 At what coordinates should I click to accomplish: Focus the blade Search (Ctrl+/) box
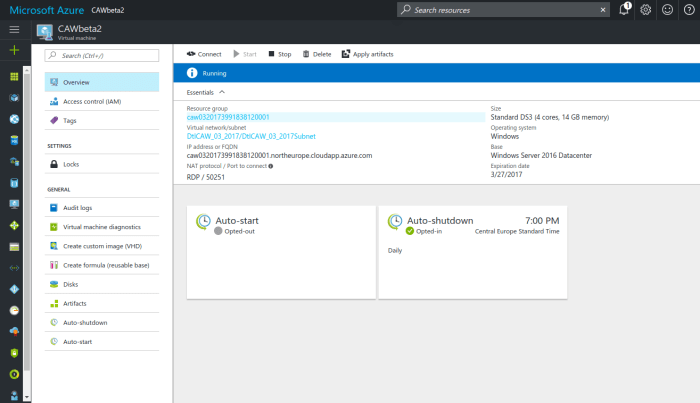pyautogui.click(x=102, y=55)
